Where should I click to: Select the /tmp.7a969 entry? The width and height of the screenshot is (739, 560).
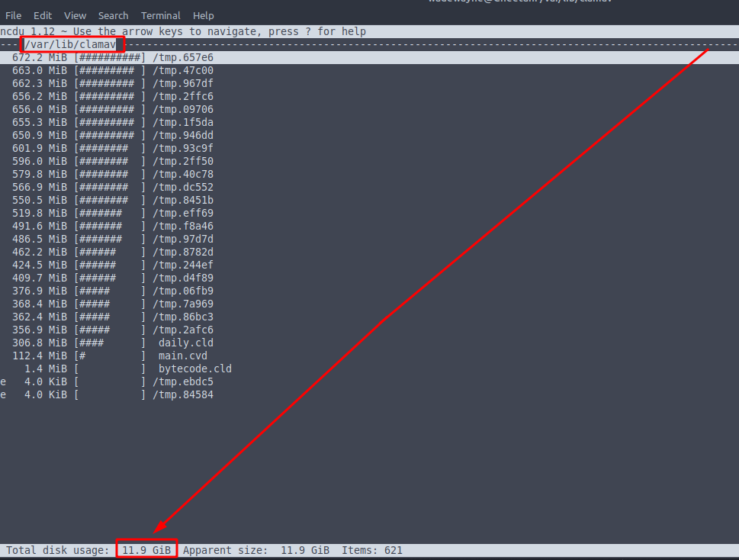369,304
